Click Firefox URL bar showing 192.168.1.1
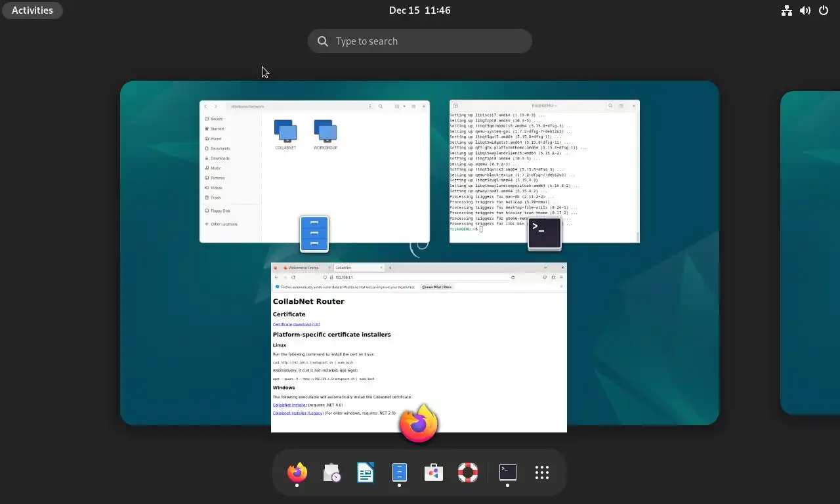Screen dimensions: 840x504 pos(420,278)
